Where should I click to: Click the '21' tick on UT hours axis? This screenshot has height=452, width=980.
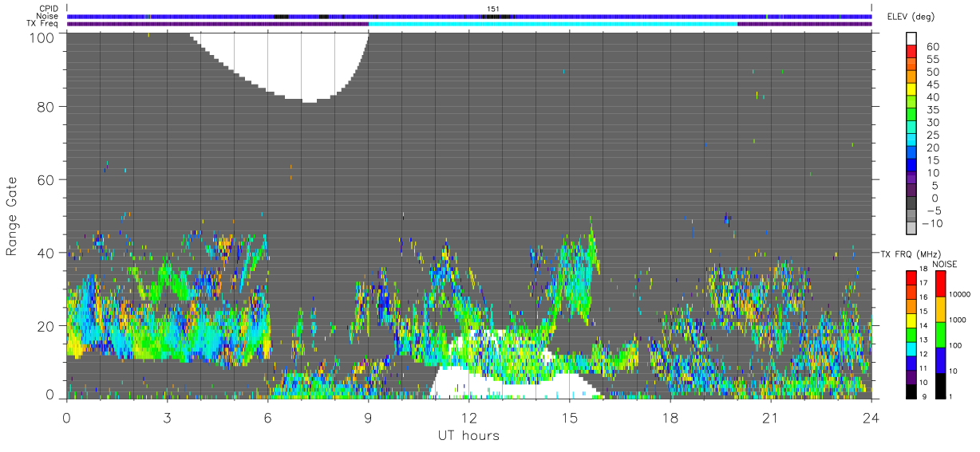click(770, 418)
